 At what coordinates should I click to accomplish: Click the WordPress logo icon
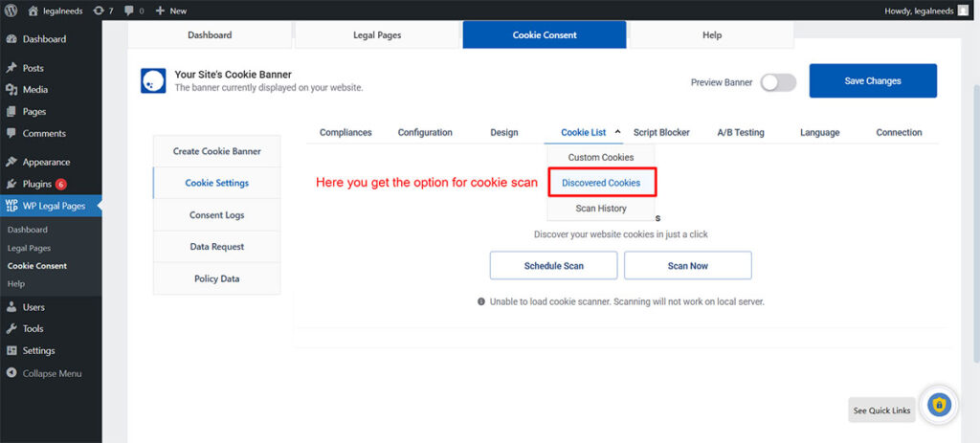(11, 10)
